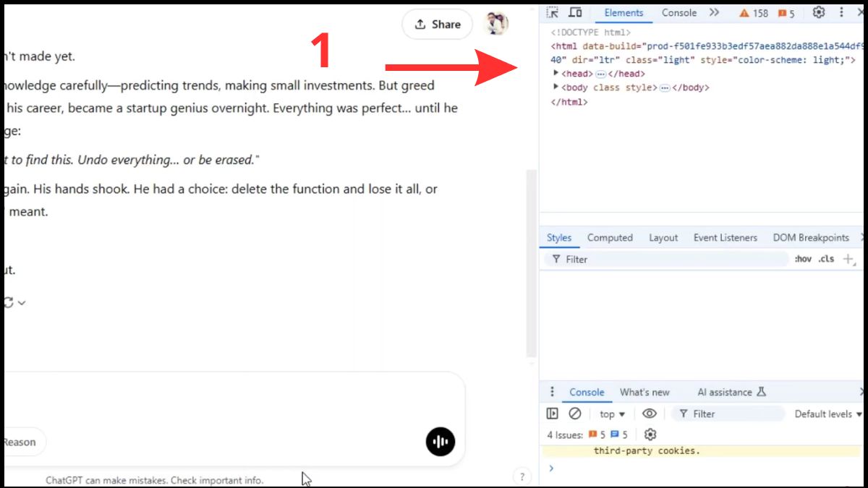Toggle the device toolbar icon
This screenshot has width=868, height=488.
coord(575,12)
